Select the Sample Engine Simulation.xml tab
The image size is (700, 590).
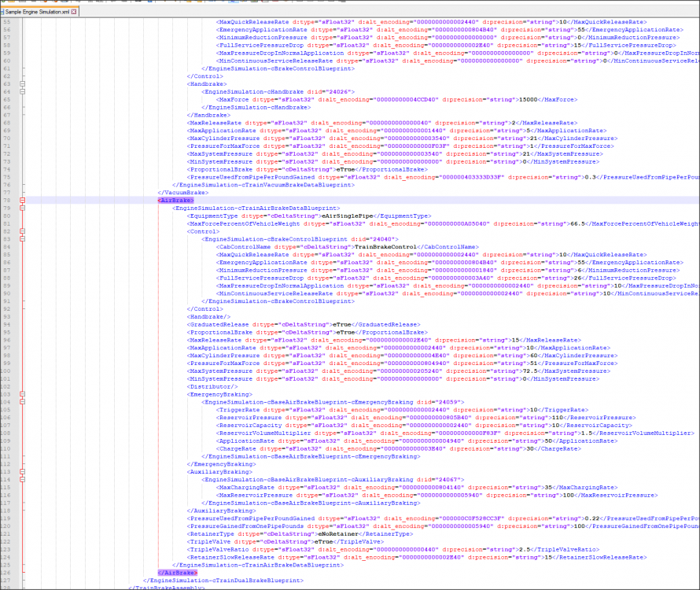36,13
